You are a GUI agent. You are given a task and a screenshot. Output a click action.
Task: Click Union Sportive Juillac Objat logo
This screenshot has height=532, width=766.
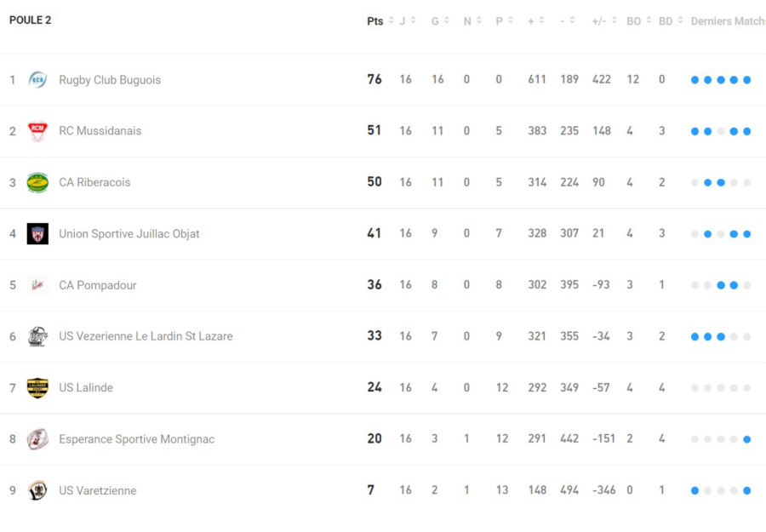37,234
